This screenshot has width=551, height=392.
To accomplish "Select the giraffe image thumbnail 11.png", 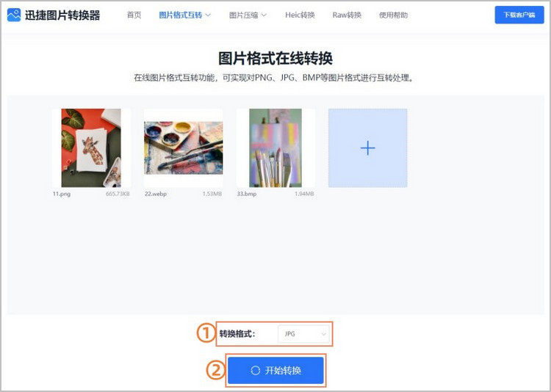I will click(91, 148).
